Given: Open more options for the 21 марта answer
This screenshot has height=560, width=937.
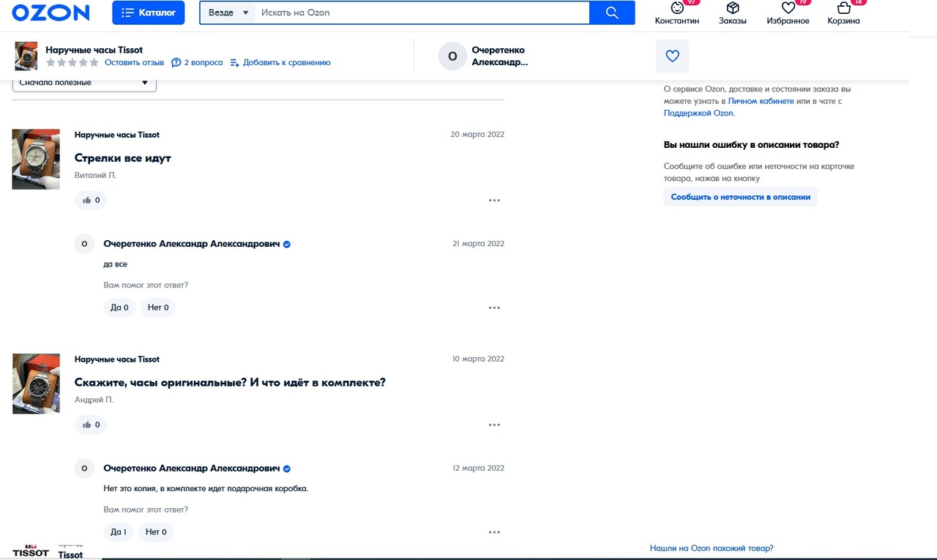Looking at the screenshot, I should click(x=495, y=308).
